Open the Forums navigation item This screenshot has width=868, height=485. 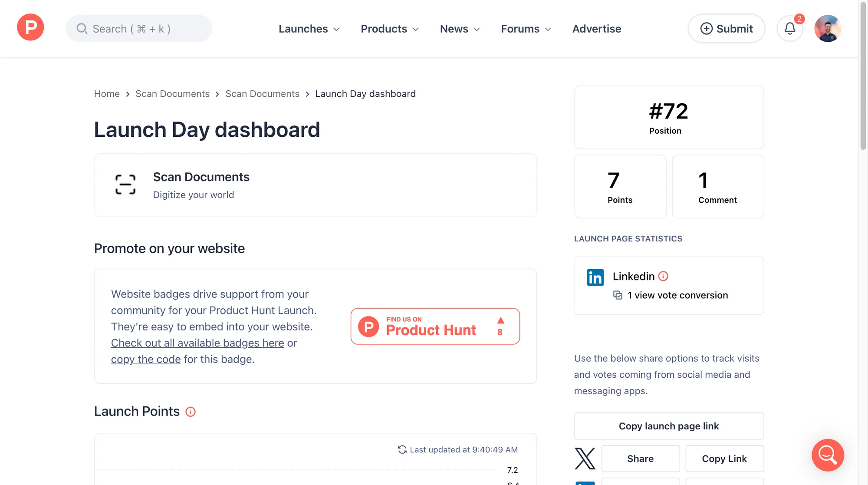click(x=525, y=29)
